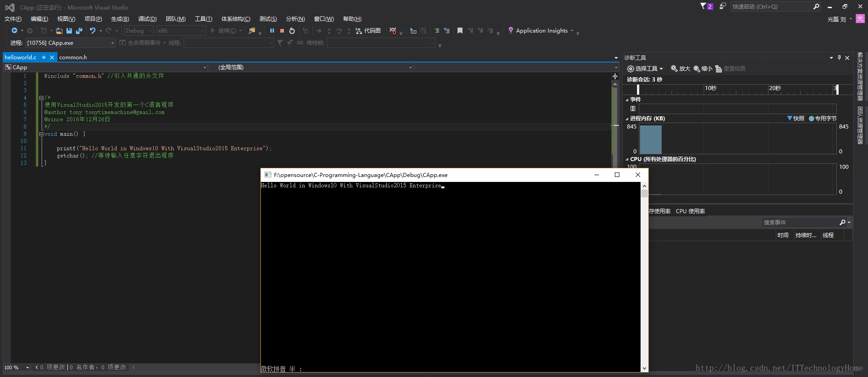Click the Step Over arrow icon

coord(339,31)
